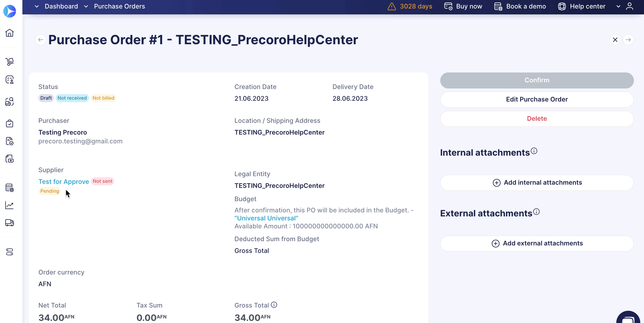Click Add internal attachments
The height and width of the screenshot is (323, 644).
[x=537, y=183]
